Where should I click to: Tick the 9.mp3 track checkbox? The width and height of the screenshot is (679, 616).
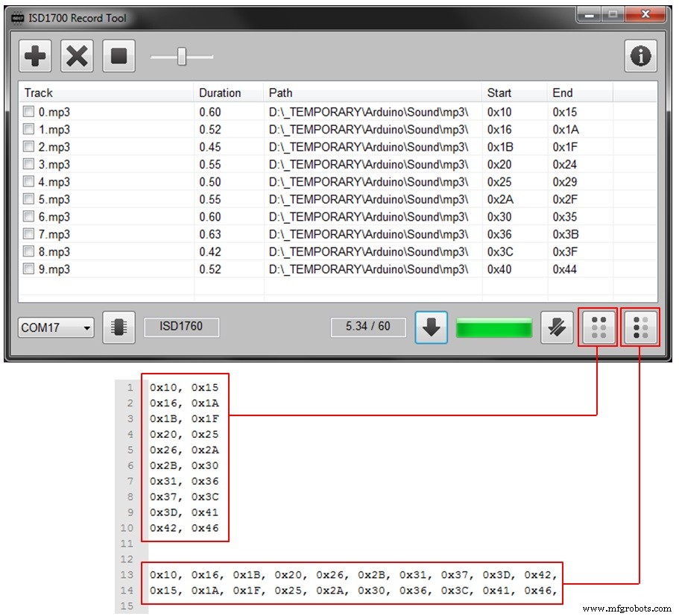click(x=28, y=269)
